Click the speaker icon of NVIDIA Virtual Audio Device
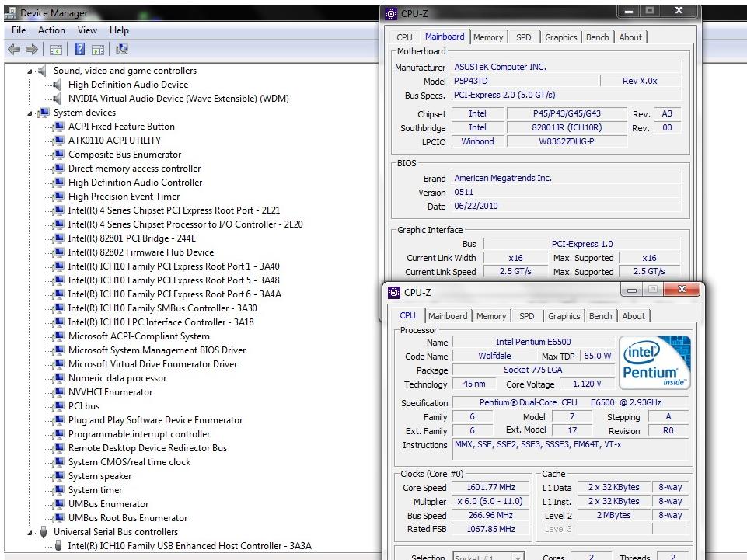Viewport: 747px width, 560px height. (x=58, y=99)
